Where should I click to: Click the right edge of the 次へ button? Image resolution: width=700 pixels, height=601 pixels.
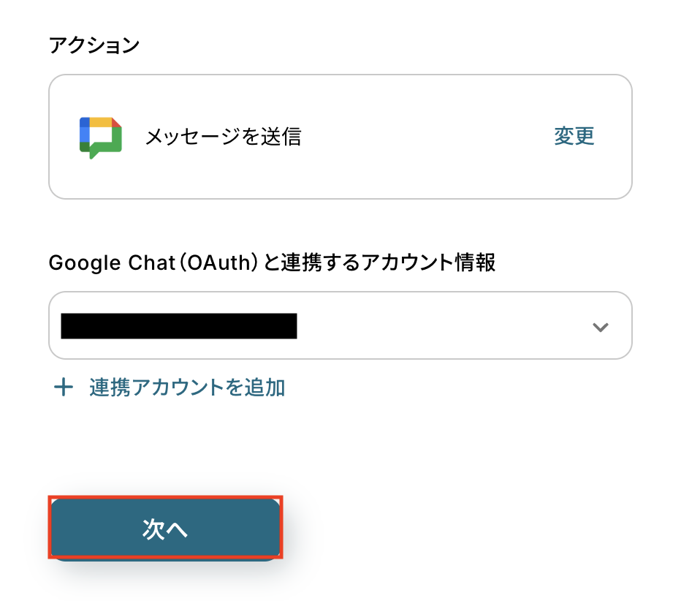[270, 529]
